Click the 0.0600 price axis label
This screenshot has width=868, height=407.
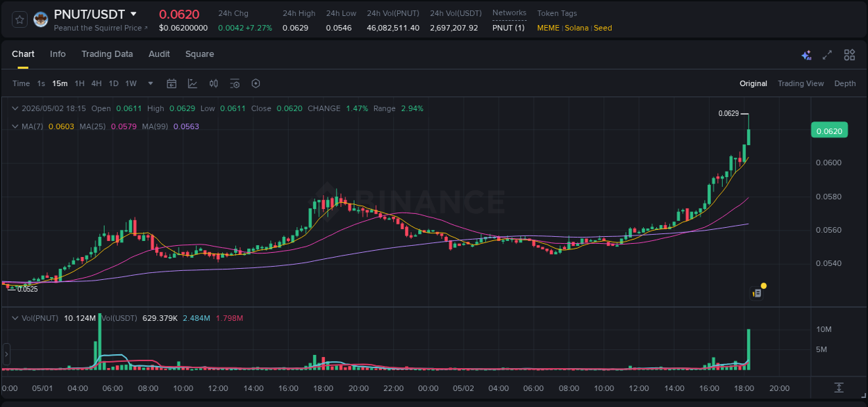coord(830,163)
